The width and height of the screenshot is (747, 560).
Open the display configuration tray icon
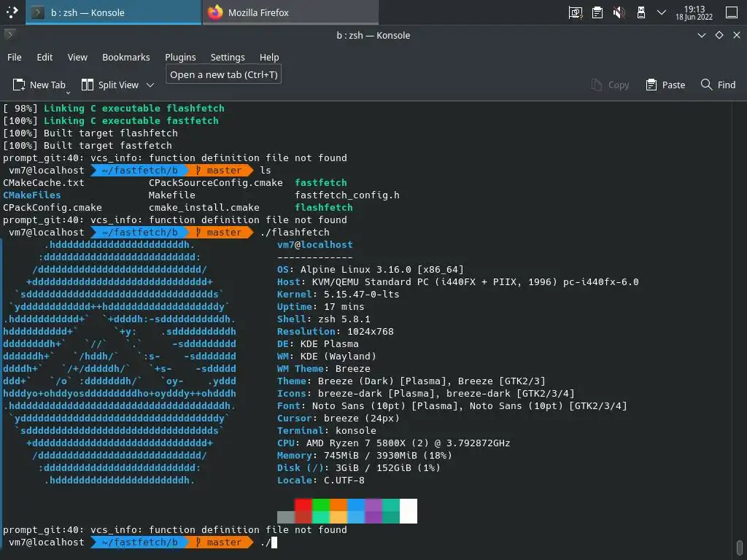(x=576, y=12)
